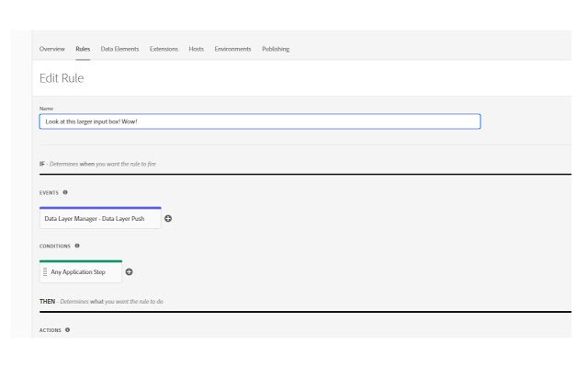Go to the Extensions tab
The height and width of the screenshot is (368, 588).
coord(164,49)
